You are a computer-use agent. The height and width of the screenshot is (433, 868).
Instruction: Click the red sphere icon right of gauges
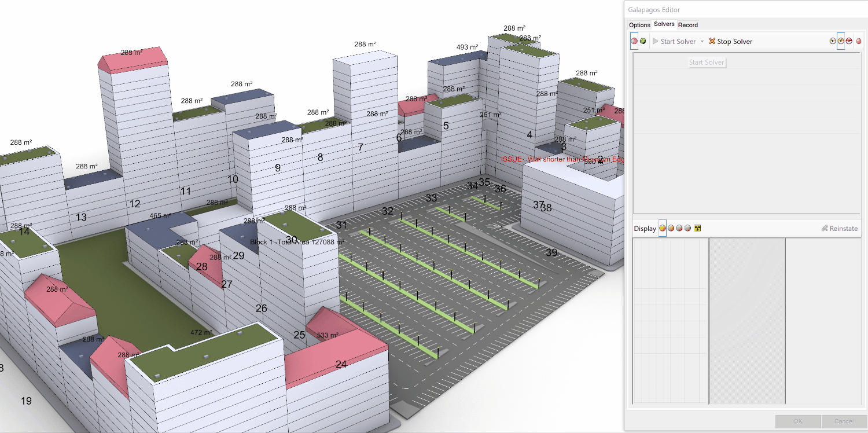pyautogui.click(x=859, y=41)
